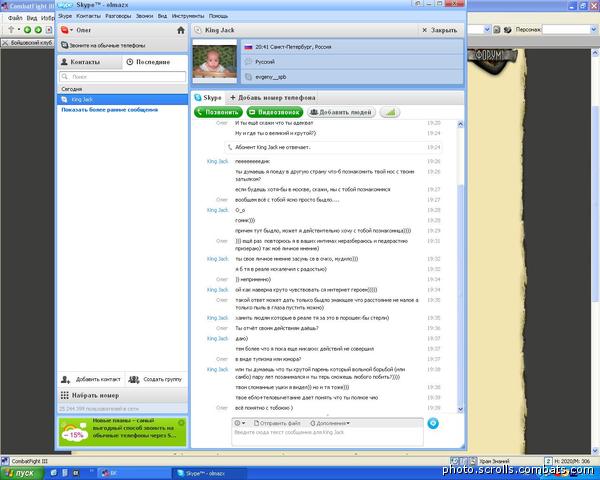Open the Помощь menu
The image size is (600, 480).
point(218,16)
